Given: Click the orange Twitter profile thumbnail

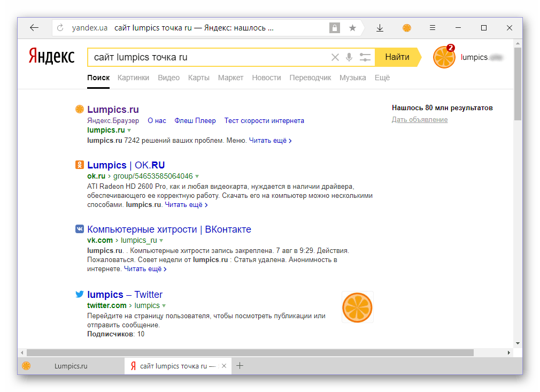Looking at the screenshot, I should point(358,307).
